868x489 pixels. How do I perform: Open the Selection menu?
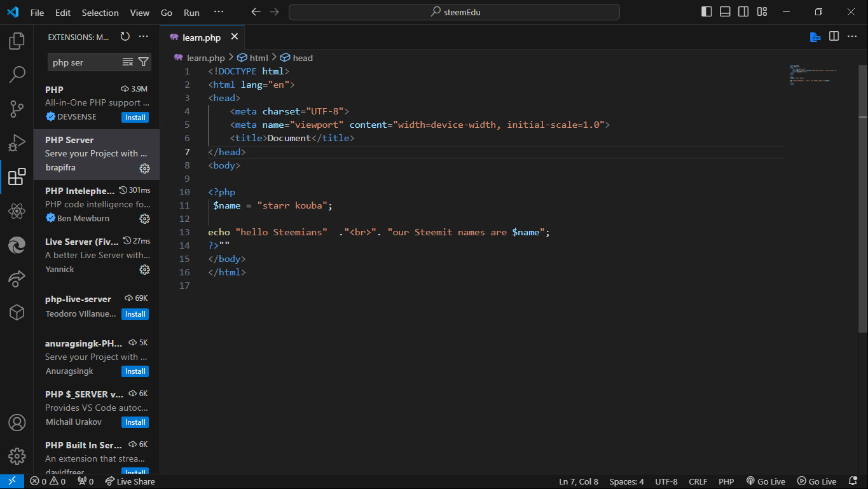(100, 13)
